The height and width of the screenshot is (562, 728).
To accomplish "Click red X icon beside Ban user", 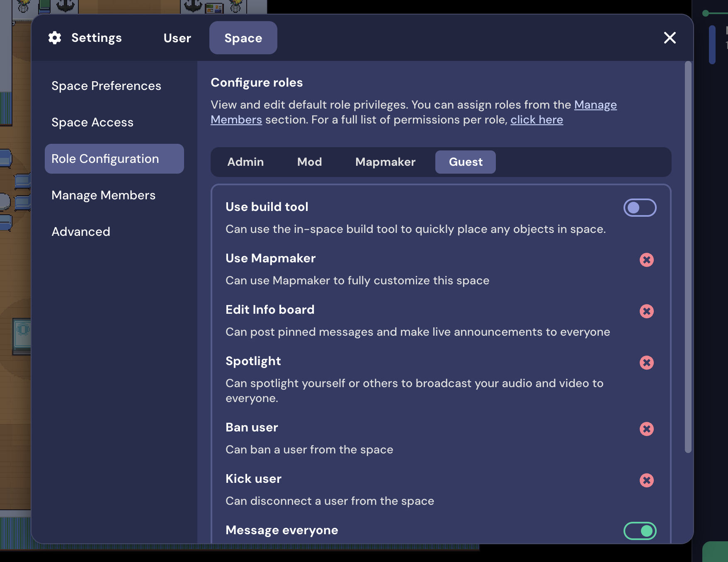I will tap(646, 429).
